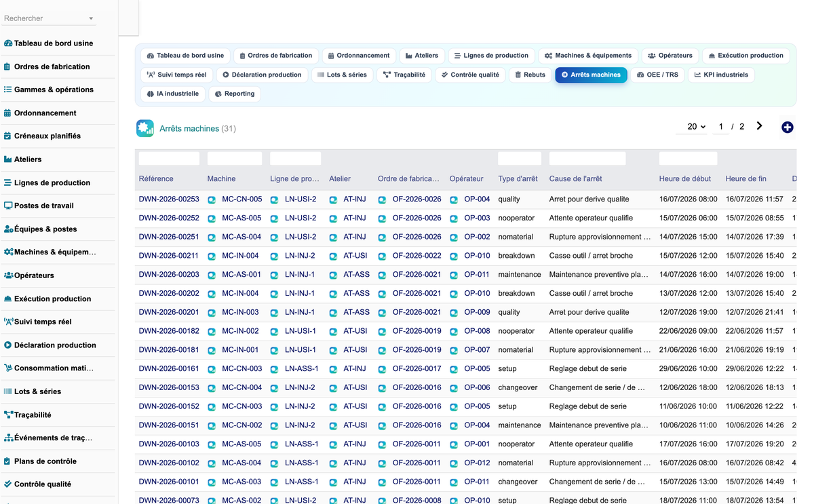The height and width of the screenshot is (504, 814).
Task: Open Lignes de production in sidebar
Action: (47, 182)
